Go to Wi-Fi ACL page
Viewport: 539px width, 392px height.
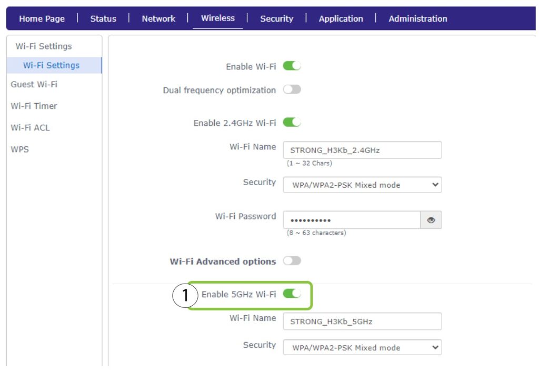30,127
